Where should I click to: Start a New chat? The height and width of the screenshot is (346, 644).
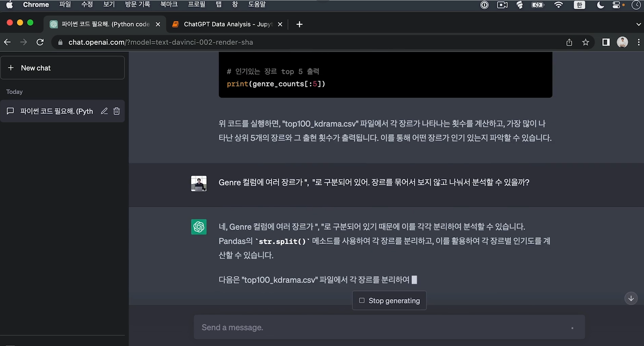tap(63, 68)
